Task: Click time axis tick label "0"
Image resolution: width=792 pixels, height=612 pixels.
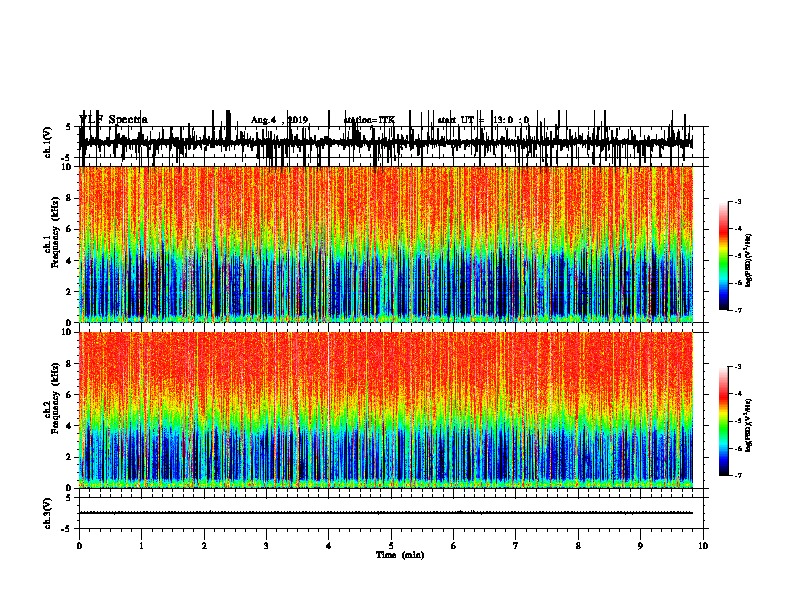Action: click(x=79, y=546)
